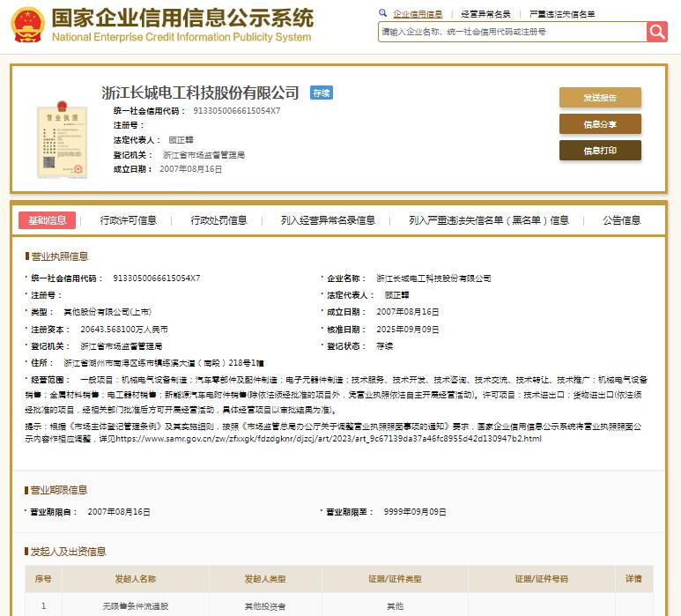
Task: Select the 严重违法失信名单 search category
Action: pyautogui.click(x=562, y=14)
